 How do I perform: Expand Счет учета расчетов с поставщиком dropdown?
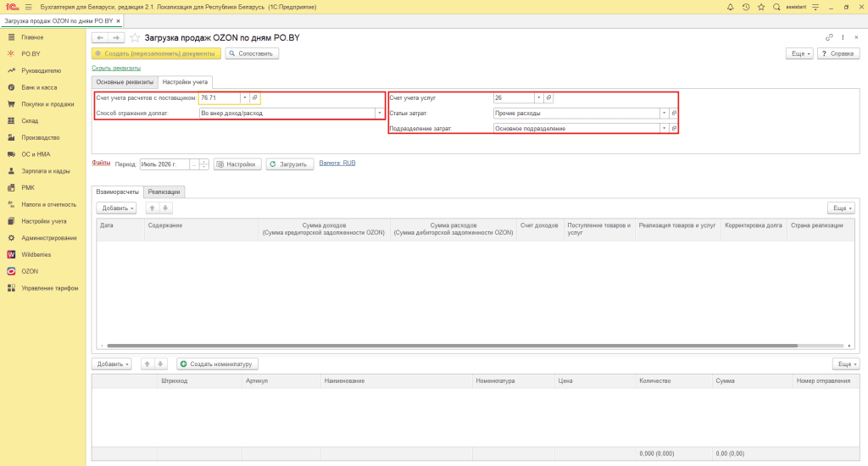(245, 98)
